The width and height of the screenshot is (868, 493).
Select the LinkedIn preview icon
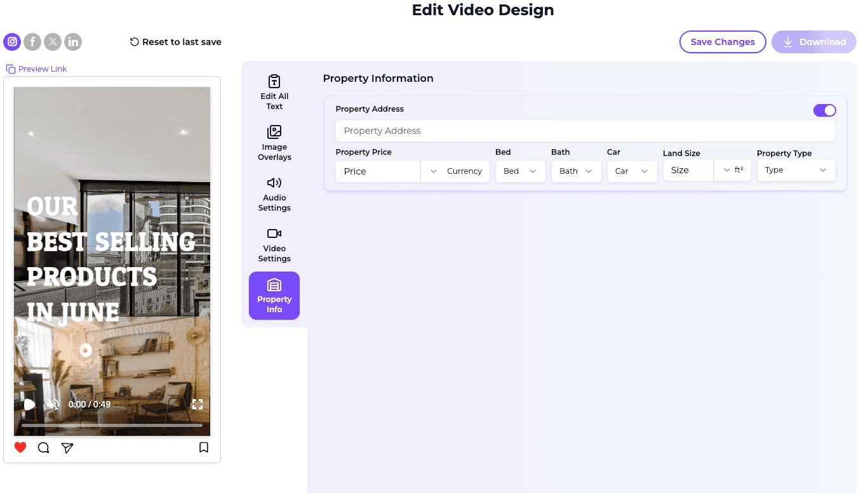[73, 42]
